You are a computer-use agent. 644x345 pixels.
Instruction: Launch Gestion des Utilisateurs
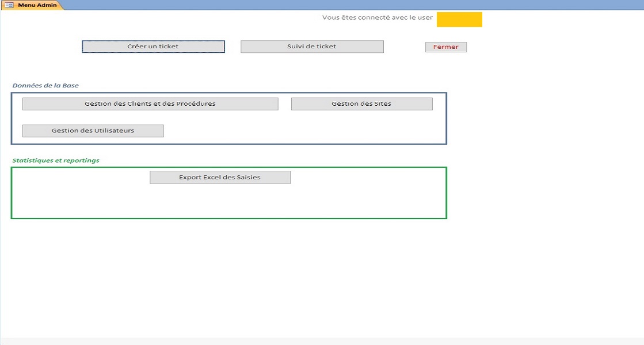[x=93, y=131]
